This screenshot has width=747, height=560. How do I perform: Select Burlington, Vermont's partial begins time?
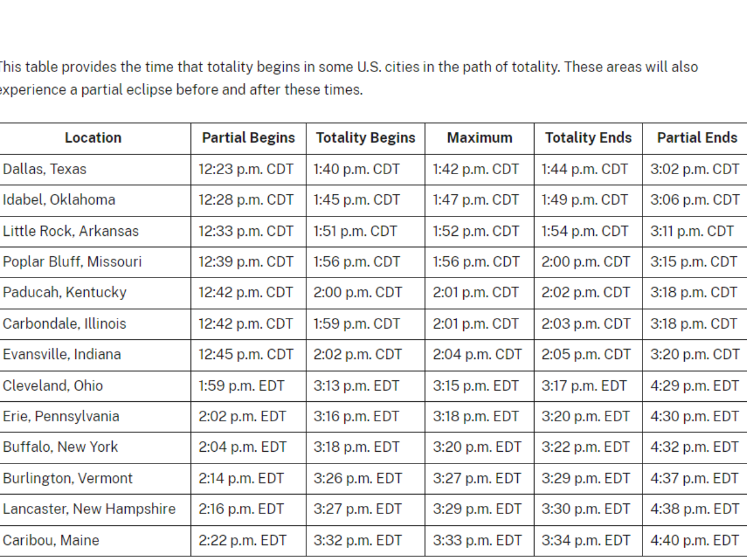(241, 478)
